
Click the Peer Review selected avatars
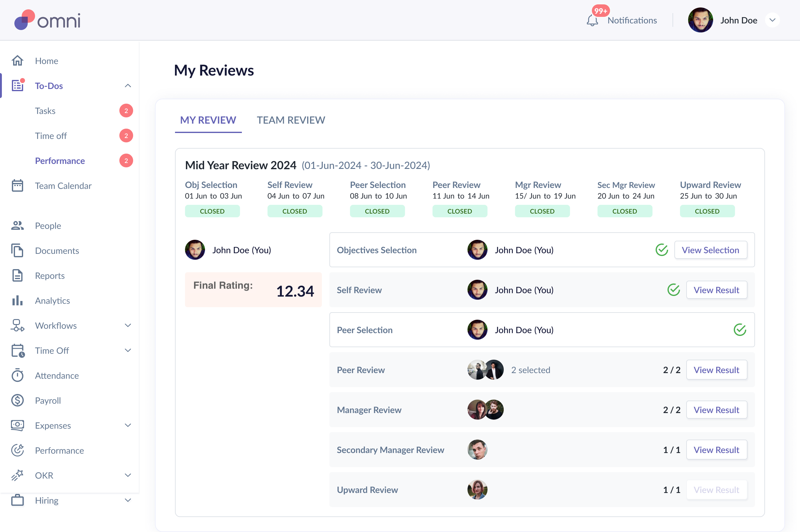(x=485, y=370)
